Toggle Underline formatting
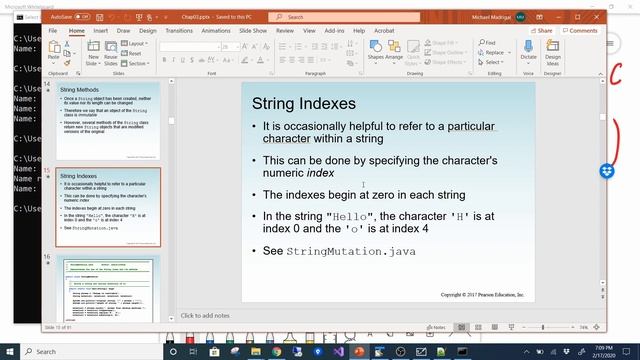The image size is (640, 360). point(182,60)
